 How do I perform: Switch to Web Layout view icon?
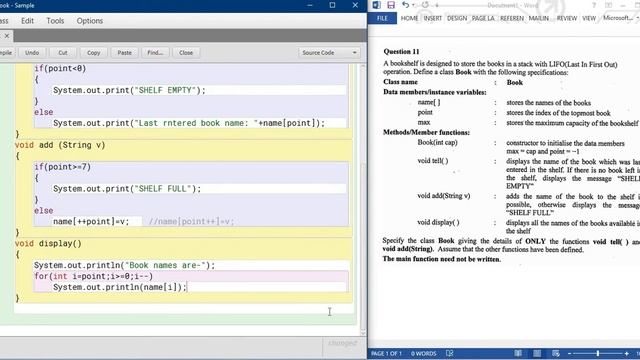[x=556, y=353]
